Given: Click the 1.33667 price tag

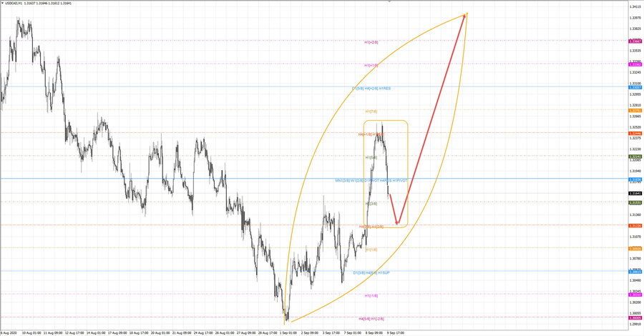Looking at the screenshot, I should pos(636,41).
